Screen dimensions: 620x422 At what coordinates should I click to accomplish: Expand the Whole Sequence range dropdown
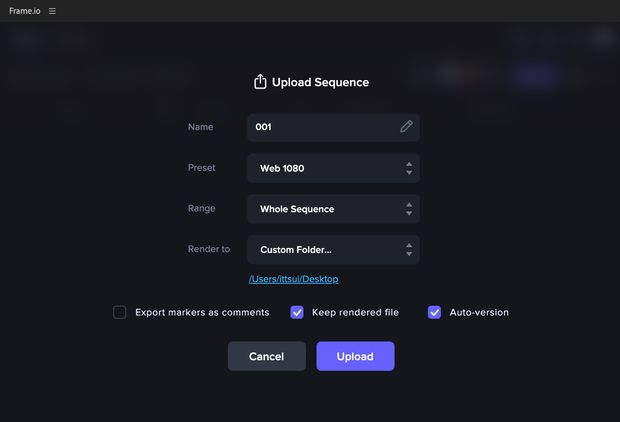coord(333,209)
